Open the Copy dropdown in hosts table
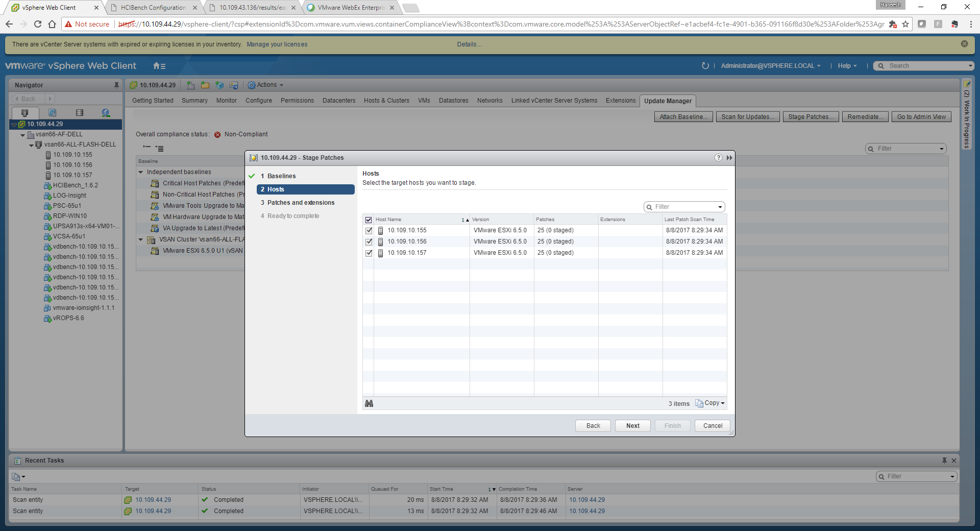The height and width of the screenshot is (531, 980). [x=710, y=403]
